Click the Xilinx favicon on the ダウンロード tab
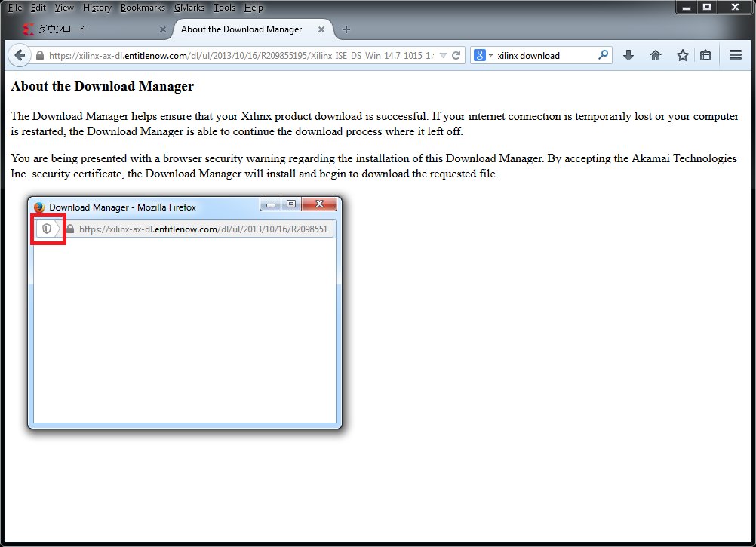756x547 pixels. point(29,29)
